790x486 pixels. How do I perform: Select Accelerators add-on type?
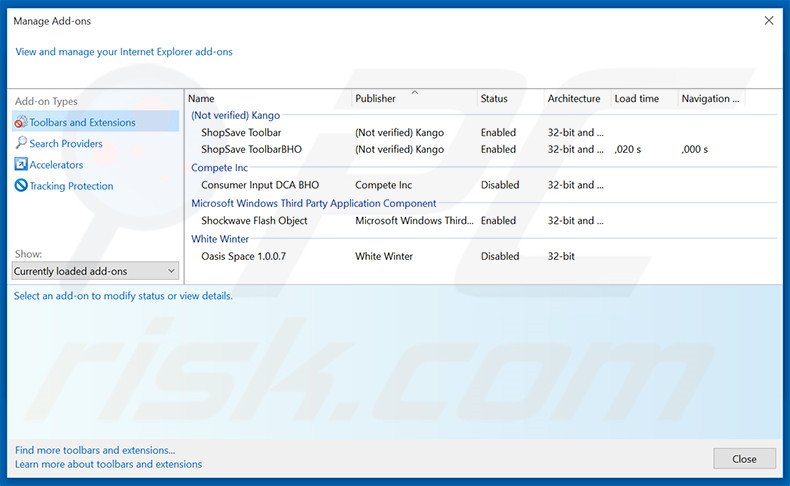click(x=56, y=165)
